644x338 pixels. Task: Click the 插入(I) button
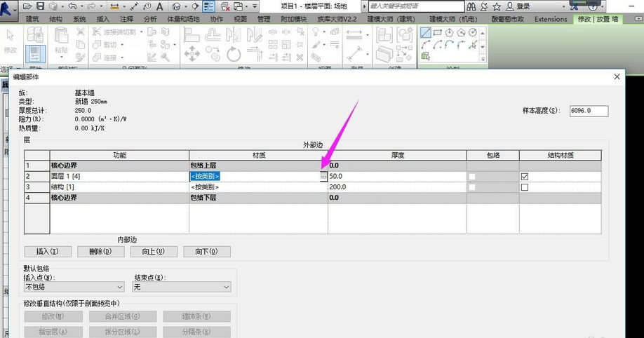coord(48,251)
